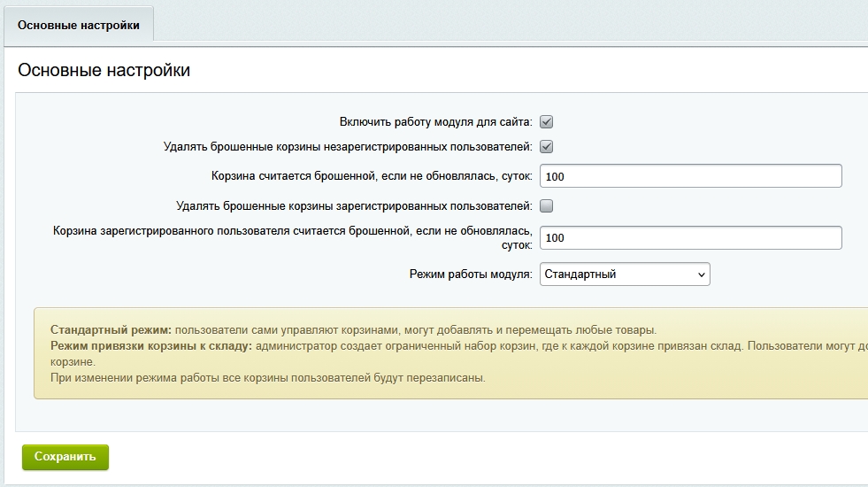868x487 pixels.
Task: Open the Основные настройки tab
Action: [x=79, y=25]
